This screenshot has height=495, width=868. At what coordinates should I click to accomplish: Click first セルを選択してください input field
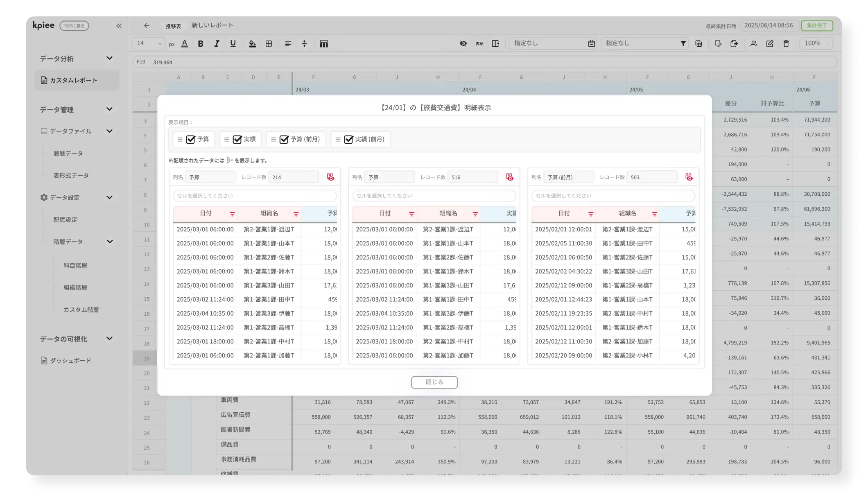click(255, 196)
